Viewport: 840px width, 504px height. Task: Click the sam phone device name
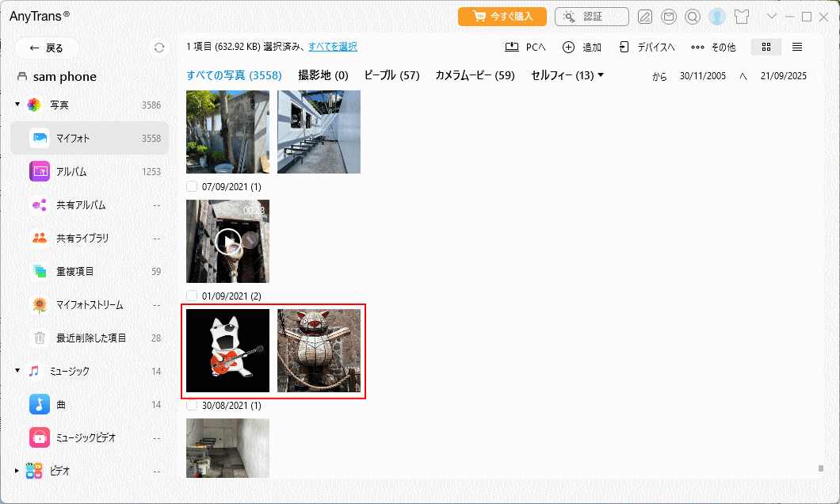tap(65, 77)
